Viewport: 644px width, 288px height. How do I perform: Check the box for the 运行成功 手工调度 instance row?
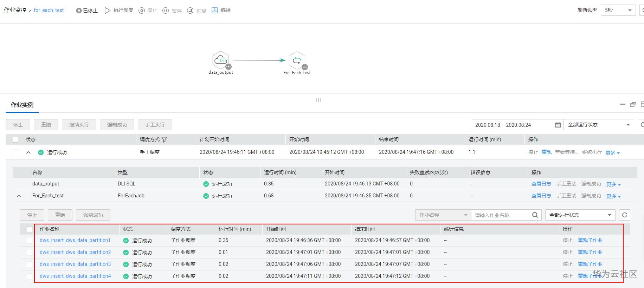pos(15,152)
